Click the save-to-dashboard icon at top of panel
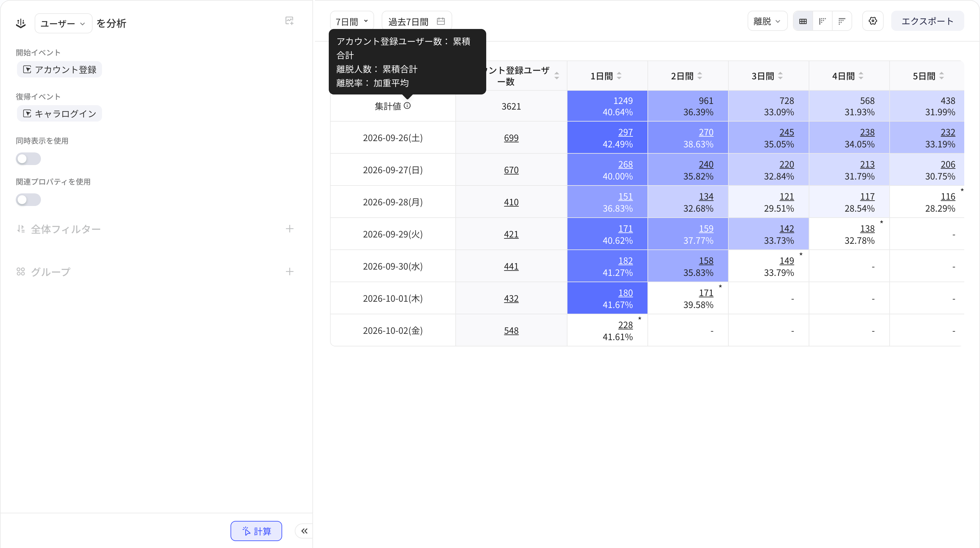980x548 pixels. coord(289,21)
